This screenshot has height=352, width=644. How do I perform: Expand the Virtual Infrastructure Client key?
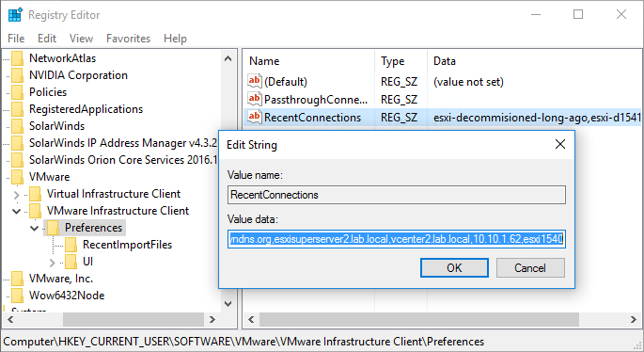[x=16, y=194]
